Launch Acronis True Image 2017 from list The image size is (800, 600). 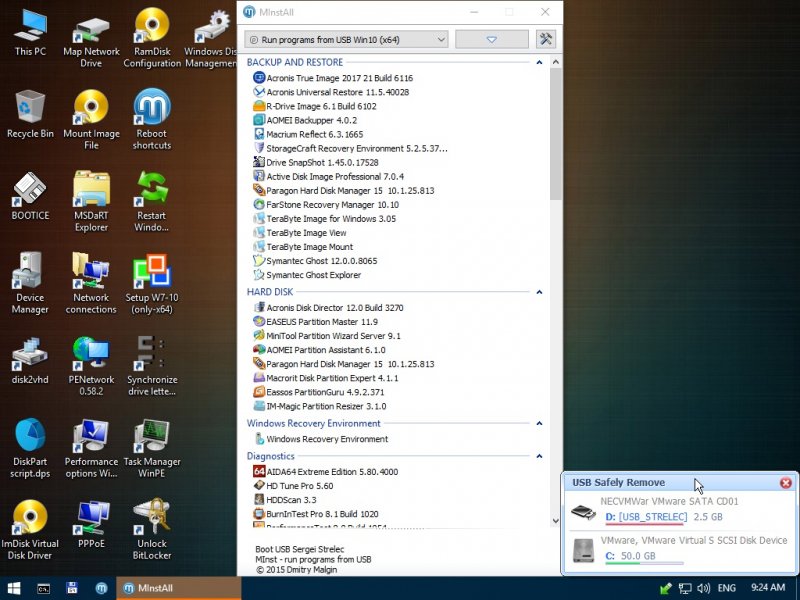[x=338, y=78]
